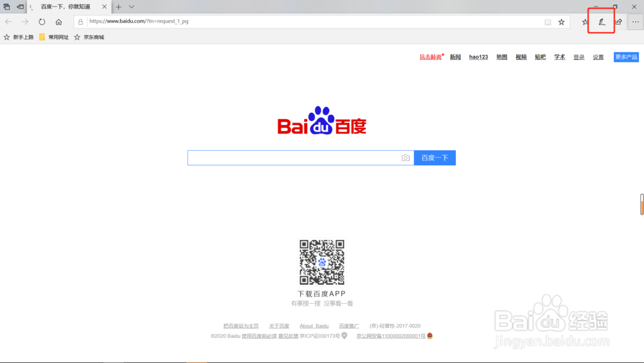Viewport: 644px width, 363px height.
Task: Open the 新闻 link
Action: 455,57
